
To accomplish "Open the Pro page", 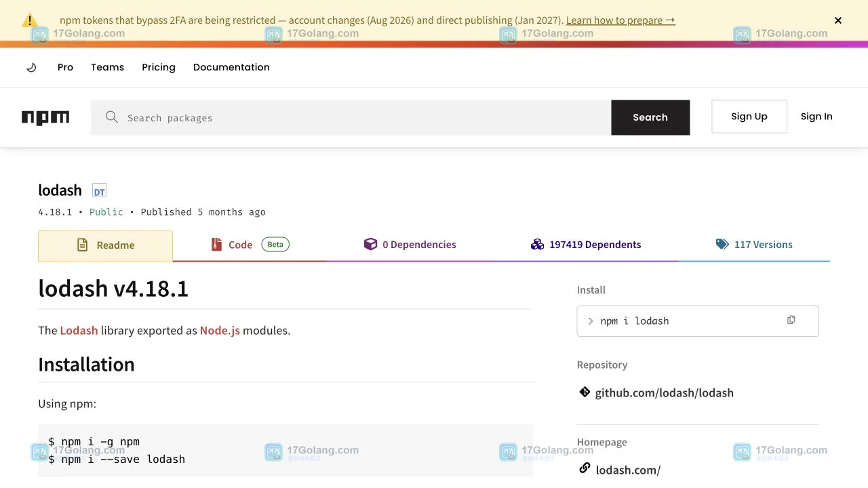I will pos(65,67).
